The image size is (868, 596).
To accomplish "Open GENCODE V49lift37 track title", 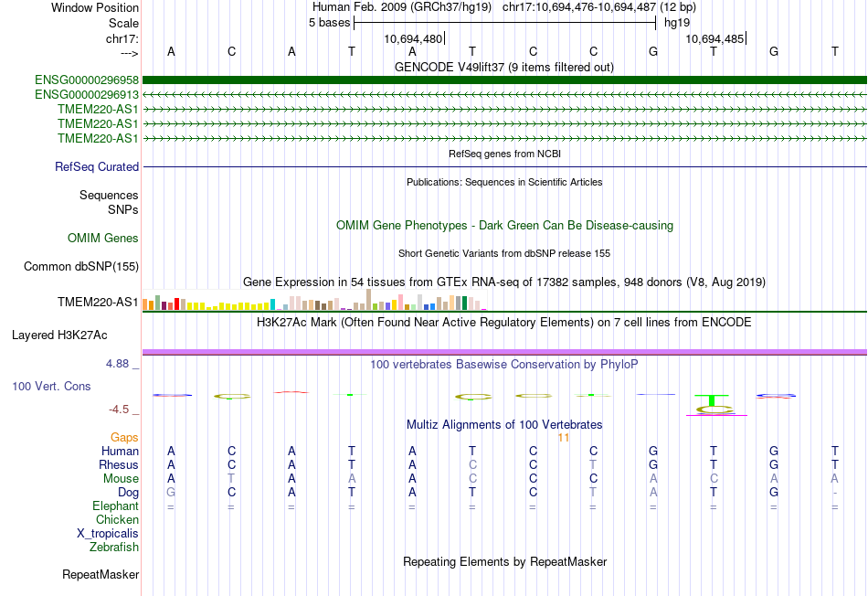I will pyautogui.click(x=503, y=68).
